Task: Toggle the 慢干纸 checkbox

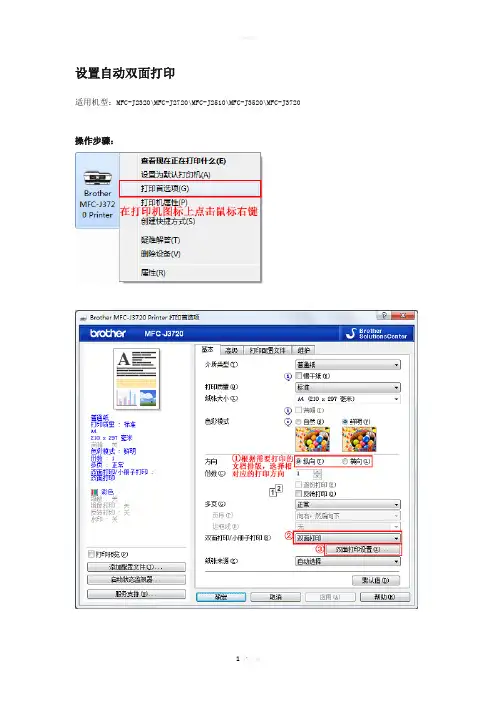Action: (299, 376)
